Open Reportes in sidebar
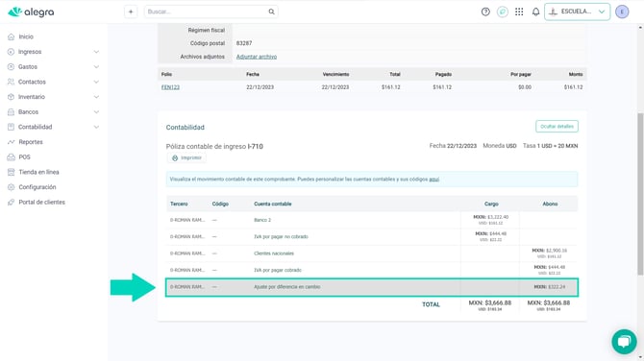644x361 pixels. coord(31,142)
